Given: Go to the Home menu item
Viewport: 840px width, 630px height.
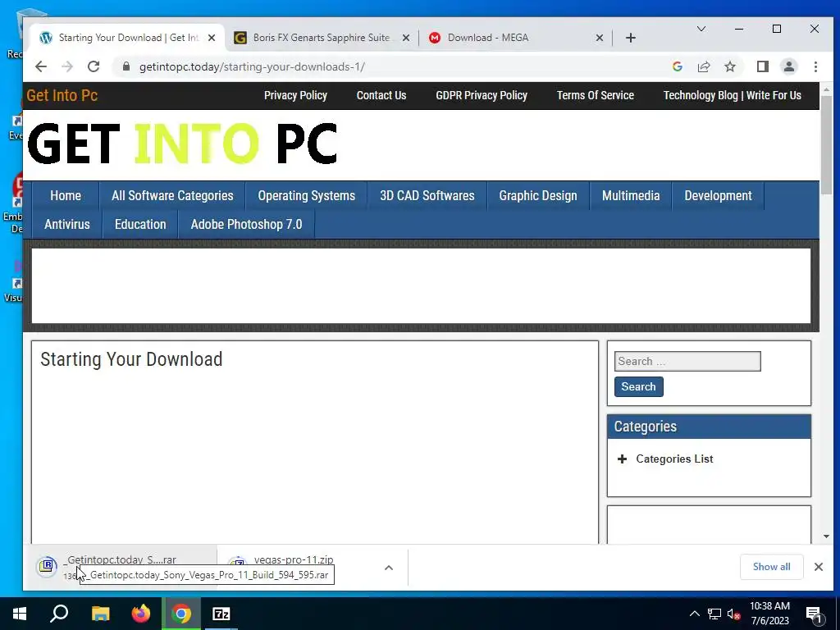Looking at the screenshot, I should click(66, 195).
